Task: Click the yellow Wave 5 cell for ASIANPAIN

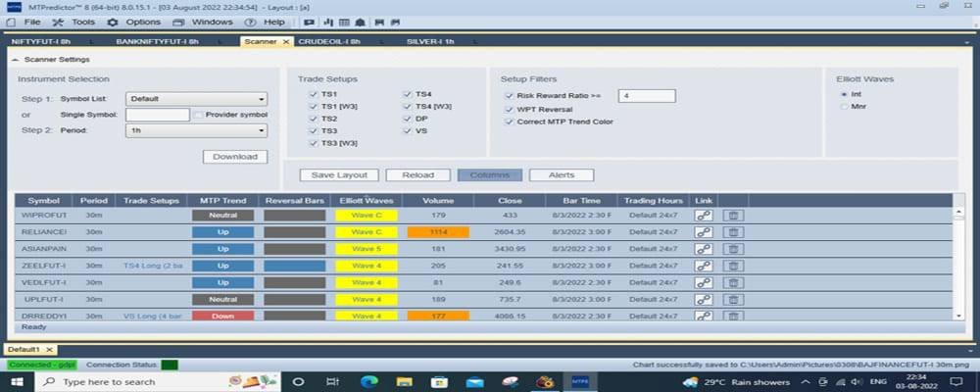Action: point(367,249)
